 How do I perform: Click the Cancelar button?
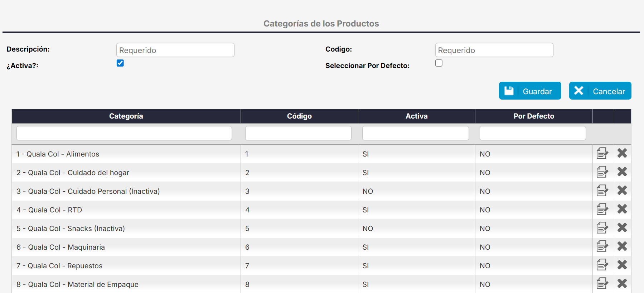(x=600, y=91)
